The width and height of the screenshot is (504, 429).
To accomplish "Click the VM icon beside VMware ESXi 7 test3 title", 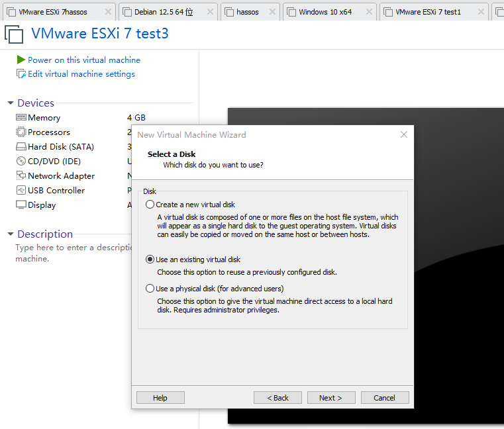I will 14,34.
